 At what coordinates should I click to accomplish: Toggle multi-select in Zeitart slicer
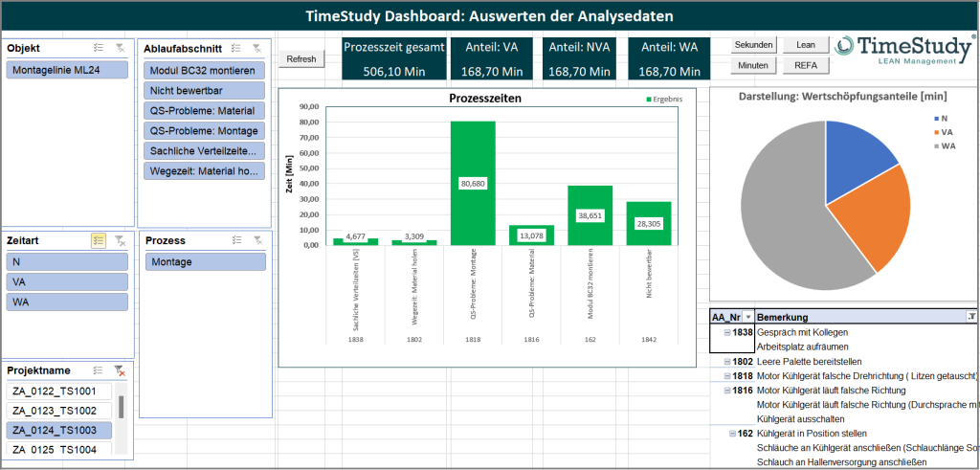click(x=99, y=240)
